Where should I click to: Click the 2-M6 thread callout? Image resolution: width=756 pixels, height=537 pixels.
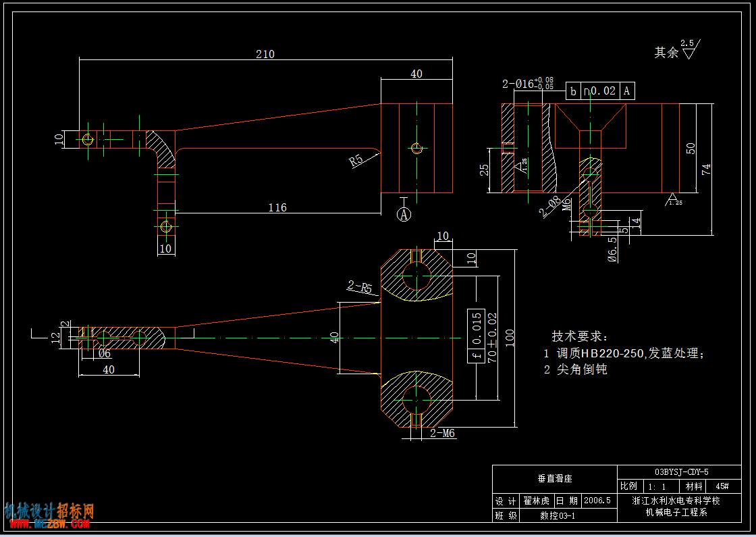(443, 433)
